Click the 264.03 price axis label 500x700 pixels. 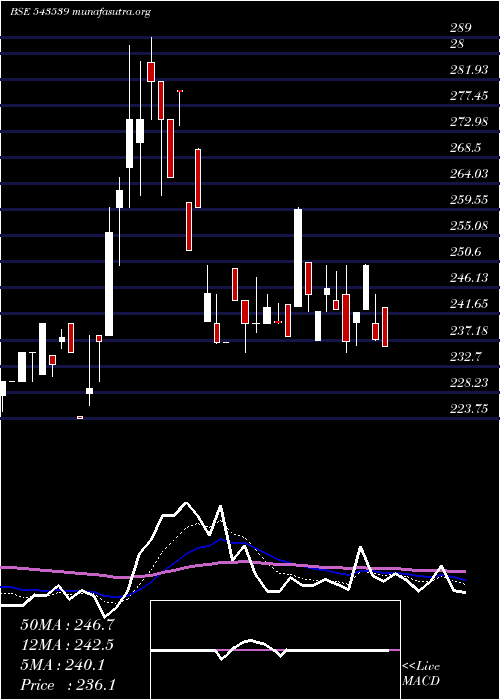pos(469,174)
